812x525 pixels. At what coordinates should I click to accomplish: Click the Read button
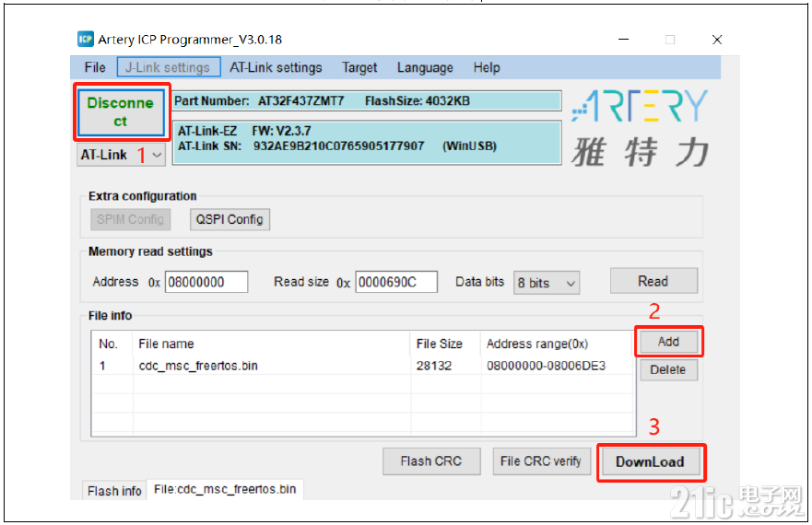pyautogui.click(x=653, y=281)
